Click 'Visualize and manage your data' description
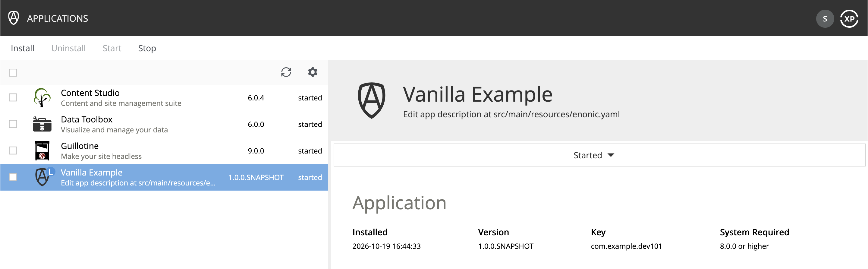This screenshot has height=269, width=868. pyautogui.click(x=114, y=130)
